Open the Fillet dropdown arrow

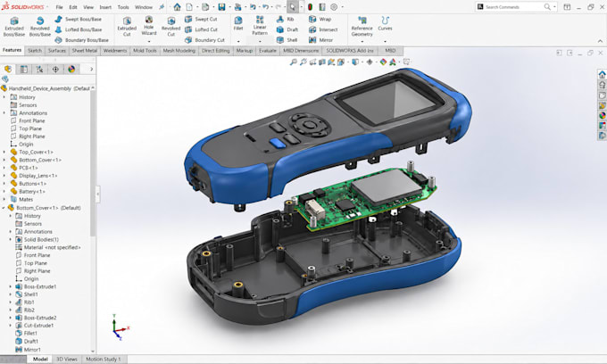[x=238, y=41]
